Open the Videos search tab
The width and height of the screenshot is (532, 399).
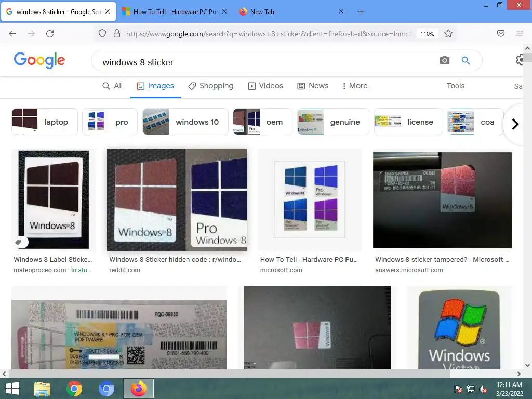coord(265,86)
